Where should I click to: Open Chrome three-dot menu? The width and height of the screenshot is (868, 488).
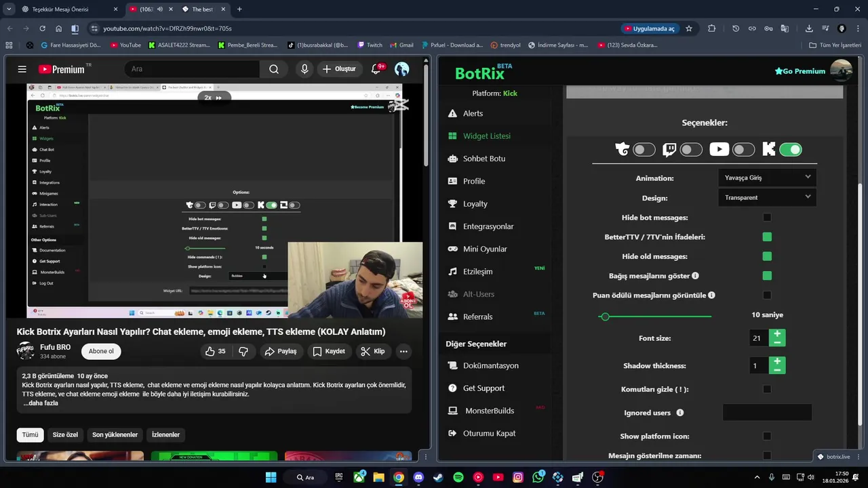pyautogui.click(x=859, y=28)
